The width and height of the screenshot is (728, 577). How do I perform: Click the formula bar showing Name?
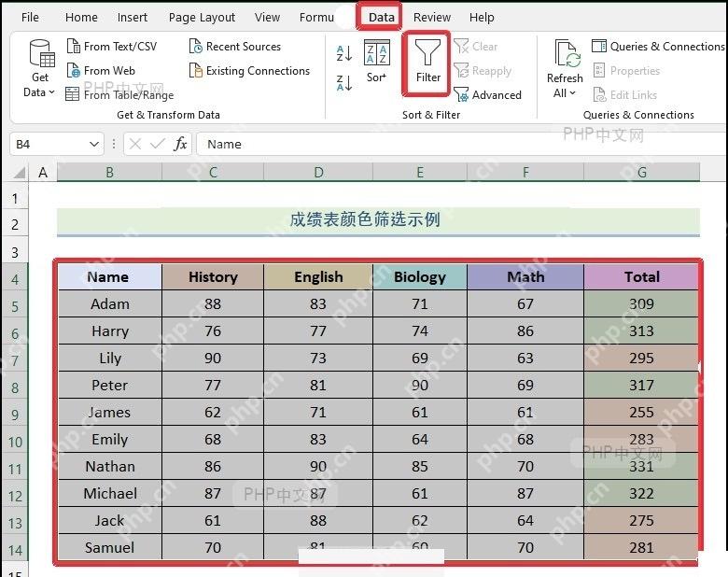pyautogui.click(x=461, y=144)
